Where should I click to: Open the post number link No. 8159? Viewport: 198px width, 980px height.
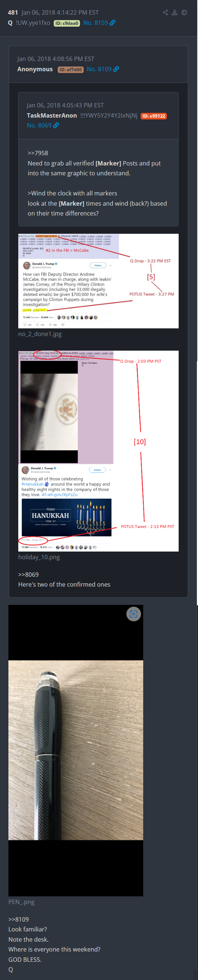pyautogui.click(x=96, y=23)
